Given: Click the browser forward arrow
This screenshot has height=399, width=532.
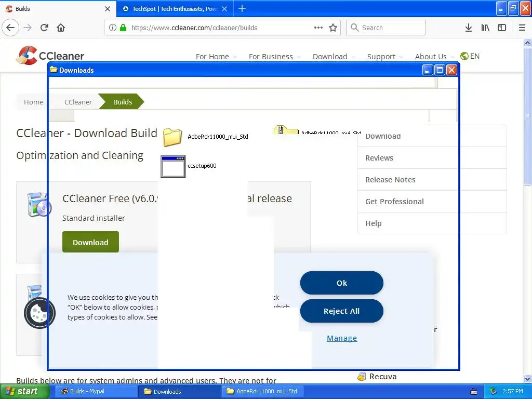Looking at the screenshot, I should (28, 28).
